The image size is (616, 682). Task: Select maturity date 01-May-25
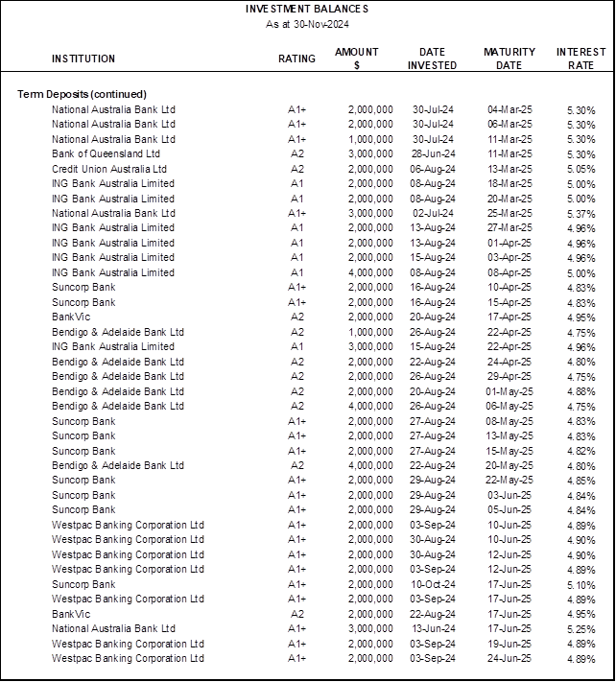click(509, 392)
